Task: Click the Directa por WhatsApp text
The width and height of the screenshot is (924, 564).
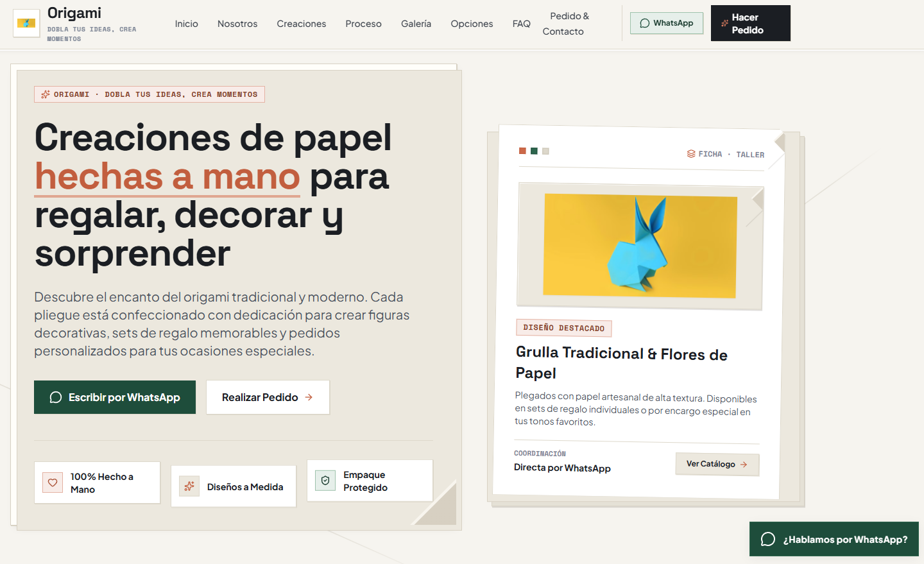Action: point(562,468)
